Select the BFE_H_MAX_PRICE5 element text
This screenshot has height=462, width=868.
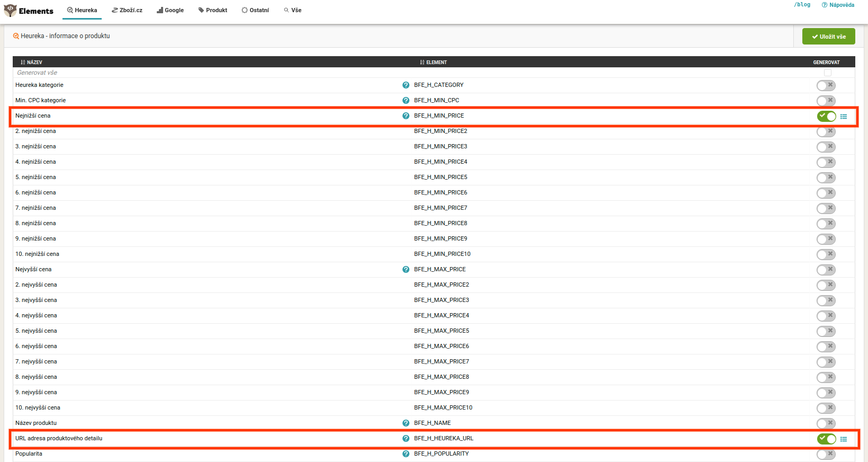coord(442,331)
